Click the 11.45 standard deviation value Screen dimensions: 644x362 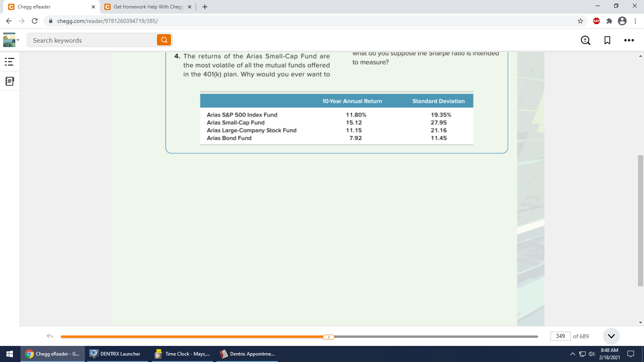click(x=439, y=138)
